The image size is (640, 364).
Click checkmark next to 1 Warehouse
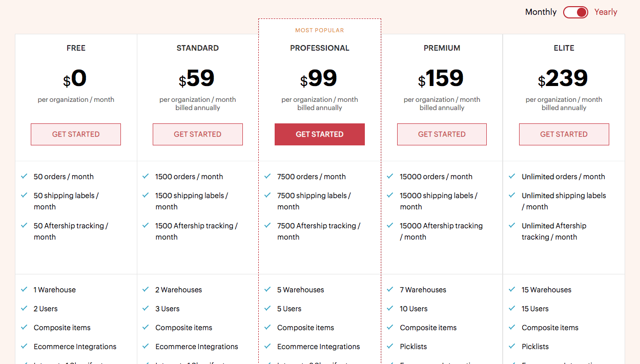pos(24,289)
